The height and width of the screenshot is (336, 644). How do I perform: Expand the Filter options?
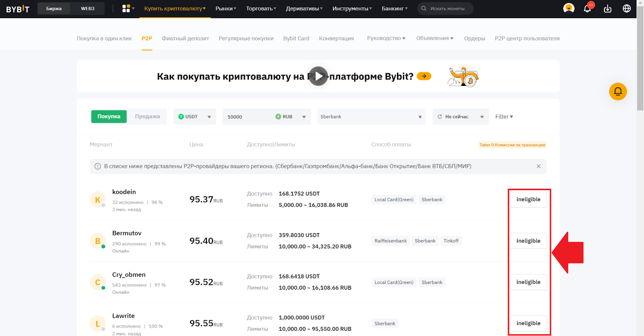pos(504,117)
